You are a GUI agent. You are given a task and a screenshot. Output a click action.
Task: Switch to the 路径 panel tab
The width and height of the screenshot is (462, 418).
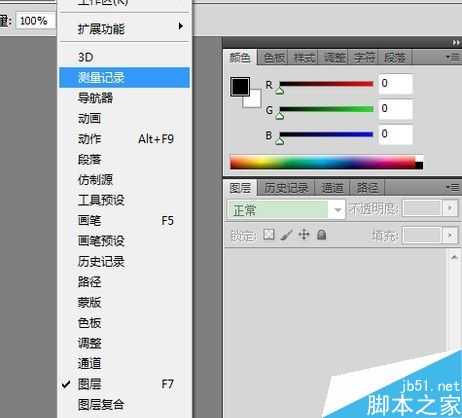click(367, 188)
